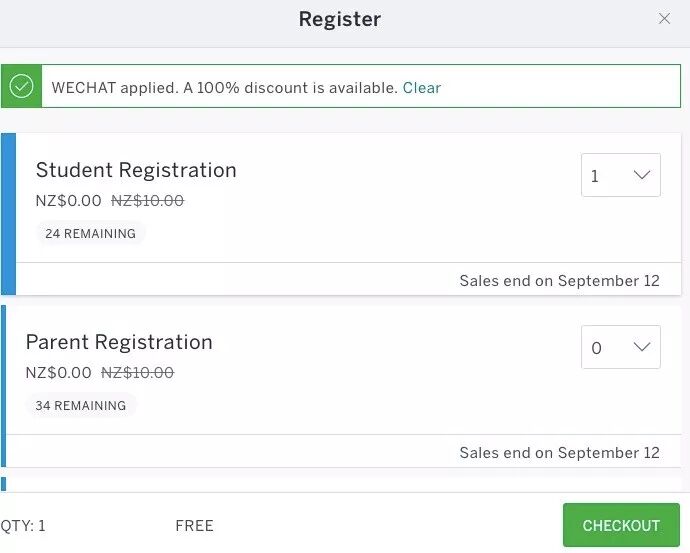
Task: Close the Register dialog
Action: pyautogui.click(x=664, y=19)
